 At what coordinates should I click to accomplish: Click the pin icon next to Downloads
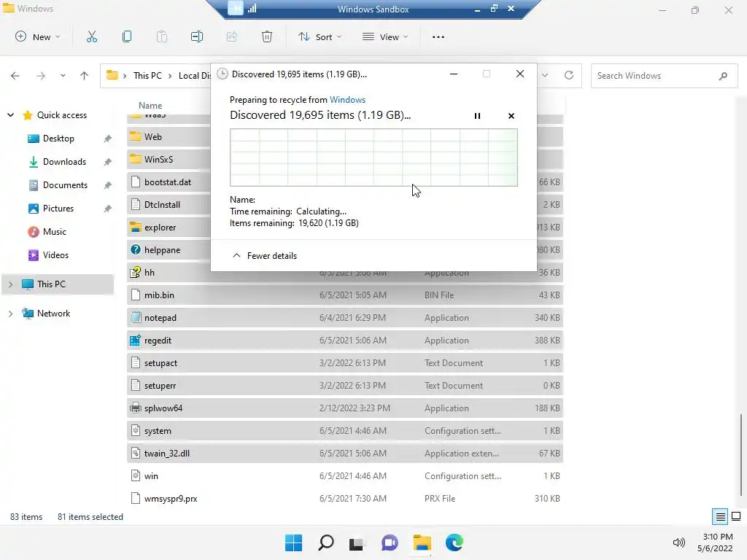coord(108,162)
